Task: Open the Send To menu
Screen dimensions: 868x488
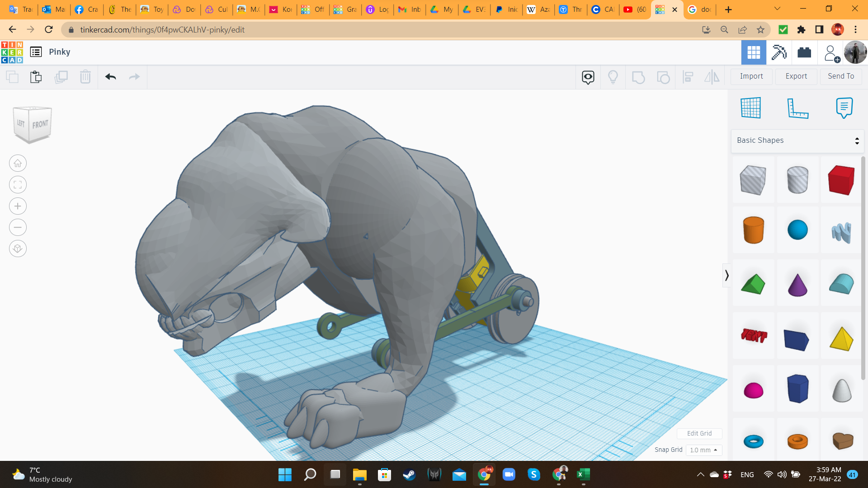Action: point(841,76)
